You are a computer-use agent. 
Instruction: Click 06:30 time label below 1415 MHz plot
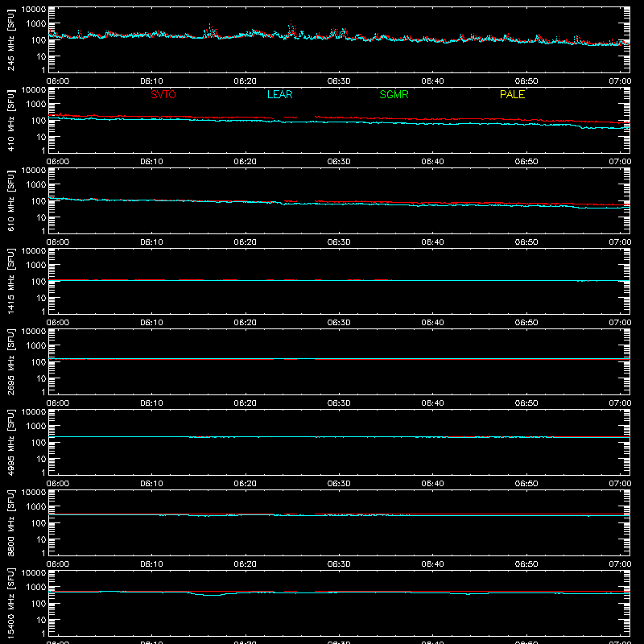[339, 323]
